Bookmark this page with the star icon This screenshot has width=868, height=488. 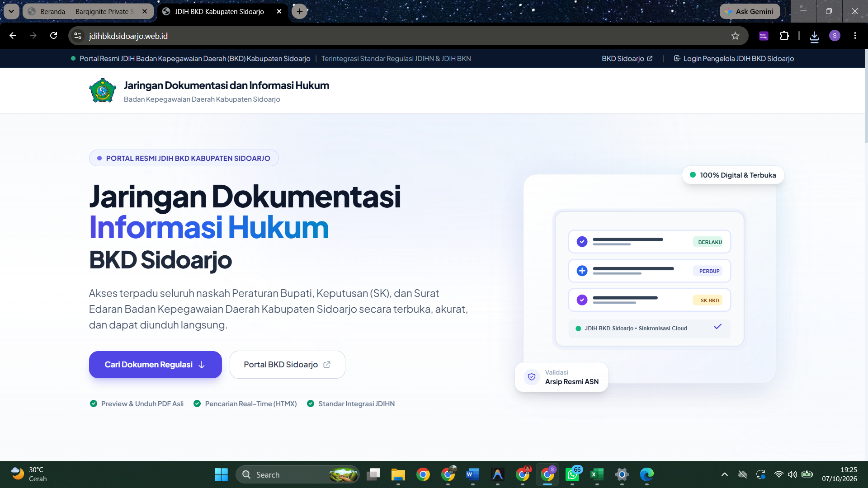[735, 36]
